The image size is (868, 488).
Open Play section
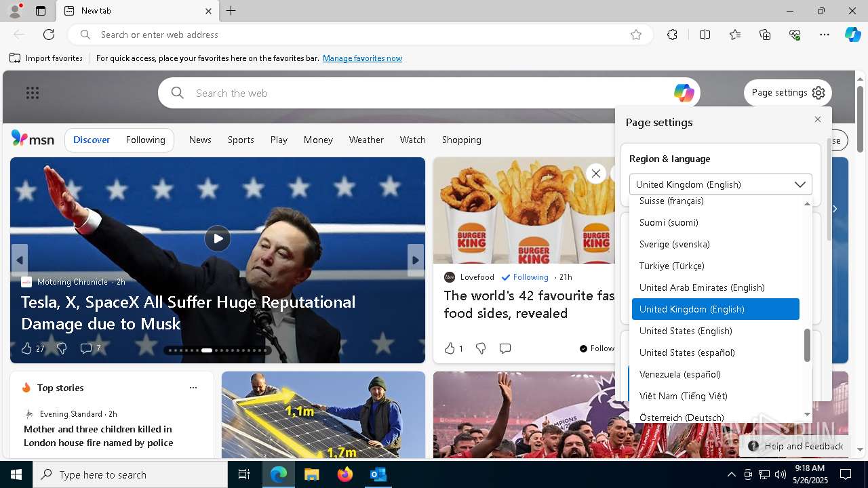[279, 140]
